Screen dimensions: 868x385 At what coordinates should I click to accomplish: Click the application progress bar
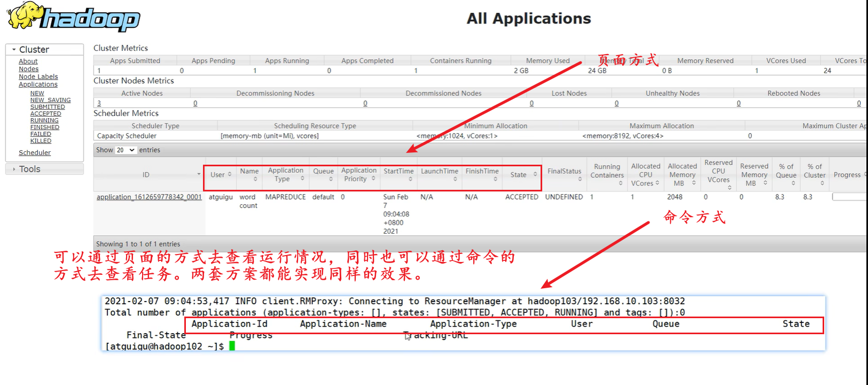(x=849, y=197)
